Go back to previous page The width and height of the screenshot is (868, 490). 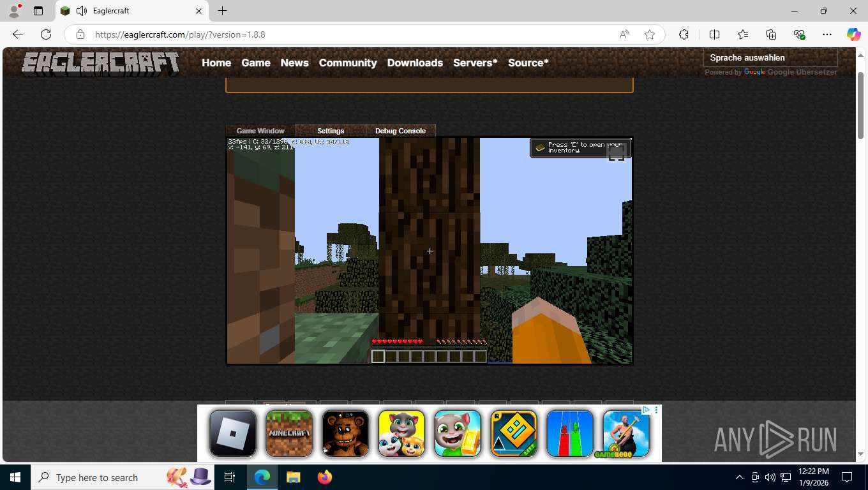pyautogui.click(x=18, y=34)
